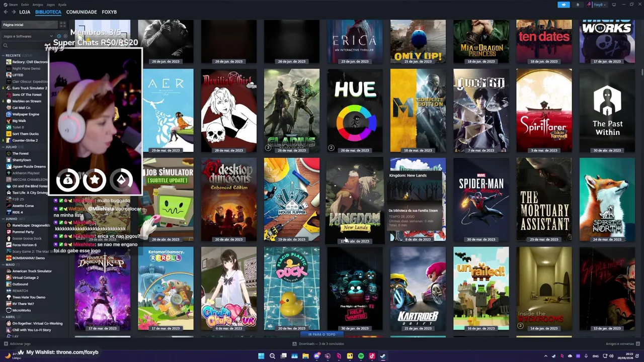
Task: Open The Past Within cover
Action: tap(607, 111)
